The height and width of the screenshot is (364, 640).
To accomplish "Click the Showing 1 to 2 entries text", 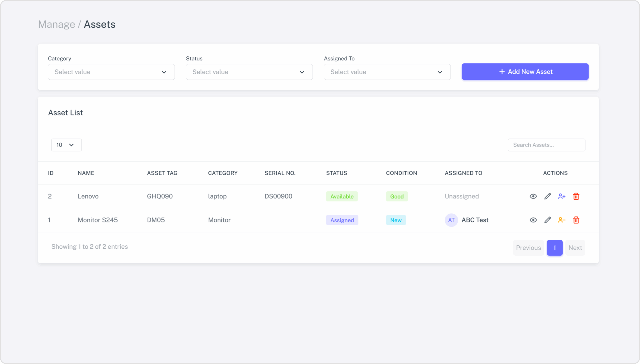I will (89, 247).
